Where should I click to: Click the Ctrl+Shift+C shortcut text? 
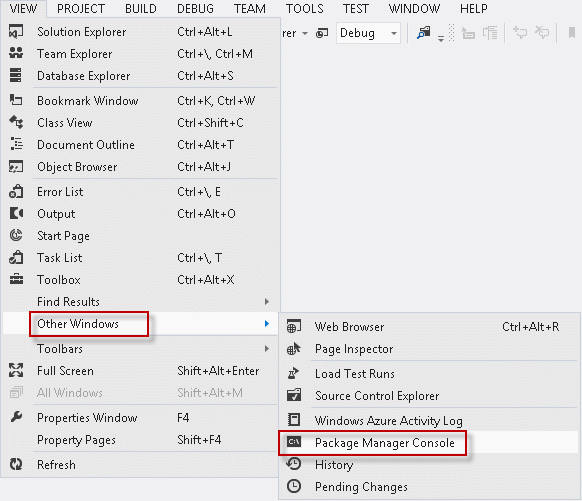point(210,122)
